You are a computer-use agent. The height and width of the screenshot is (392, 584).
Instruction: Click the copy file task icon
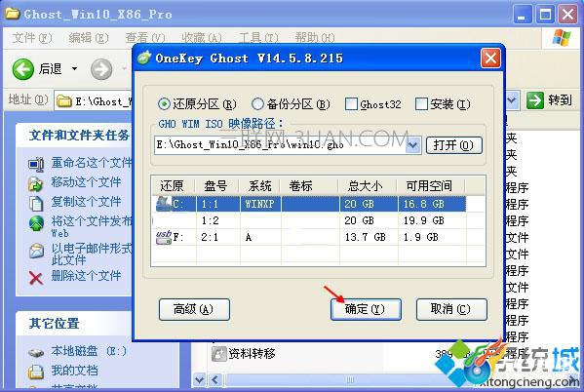[x=36, y=204]
